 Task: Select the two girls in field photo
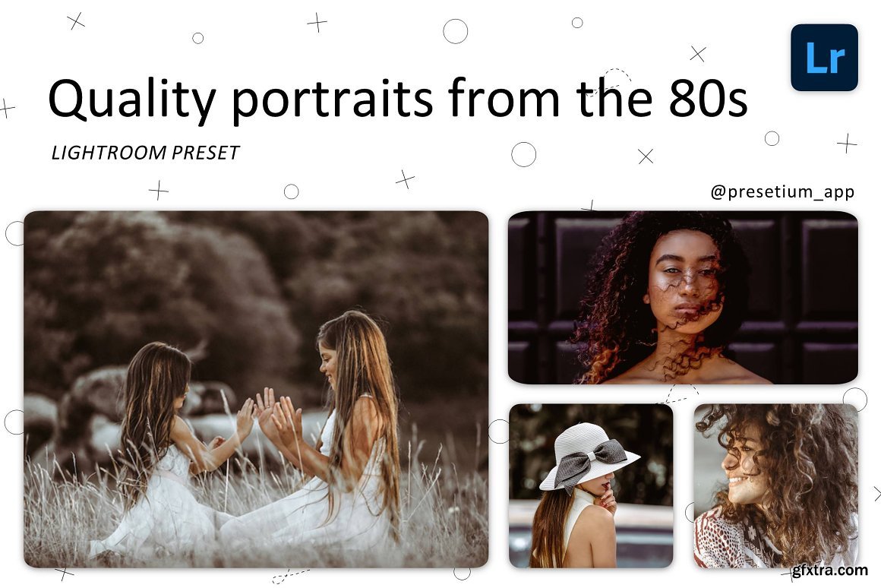[256, 389]
